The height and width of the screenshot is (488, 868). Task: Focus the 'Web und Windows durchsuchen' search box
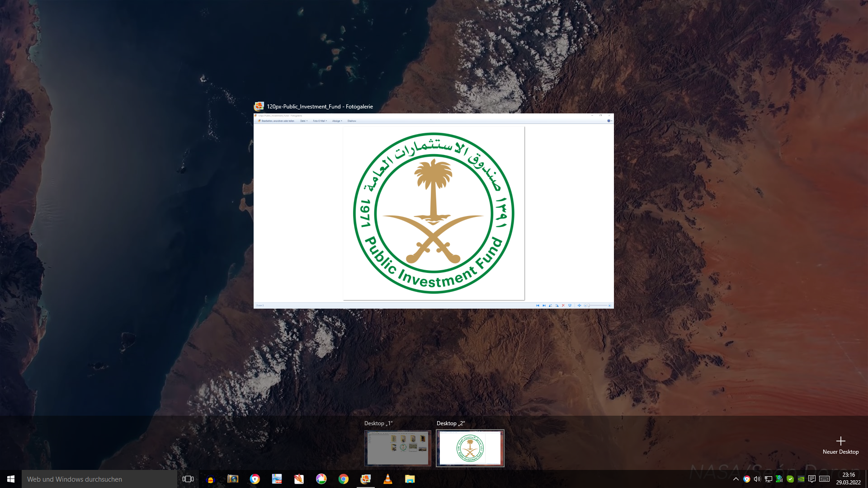click(99, 479)
